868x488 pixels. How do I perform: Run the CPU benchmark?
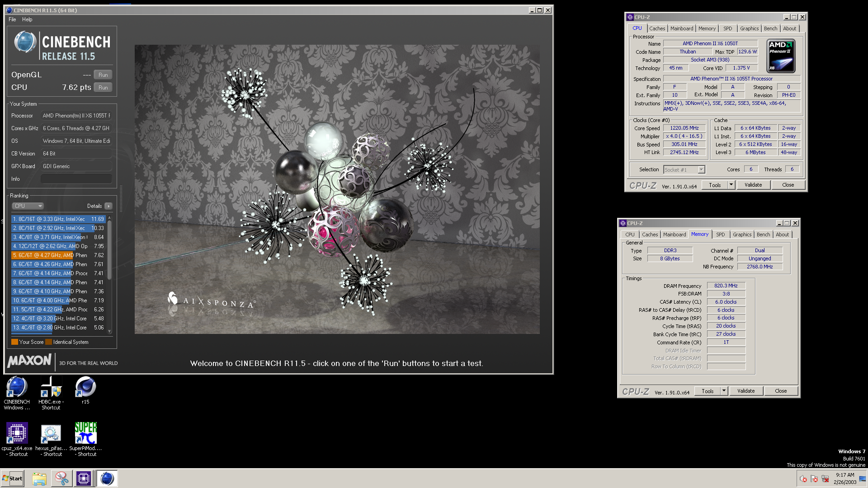point(103,88)
